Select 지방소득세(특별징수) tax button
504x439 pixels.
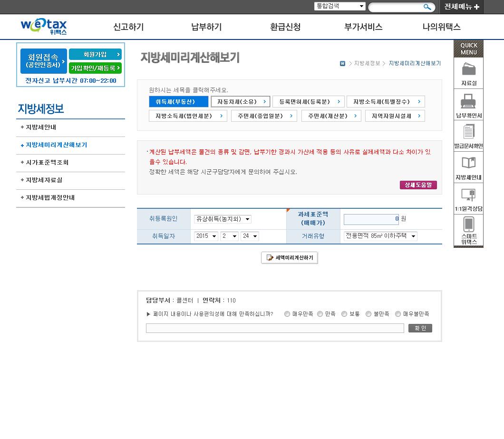pos(386,102)
